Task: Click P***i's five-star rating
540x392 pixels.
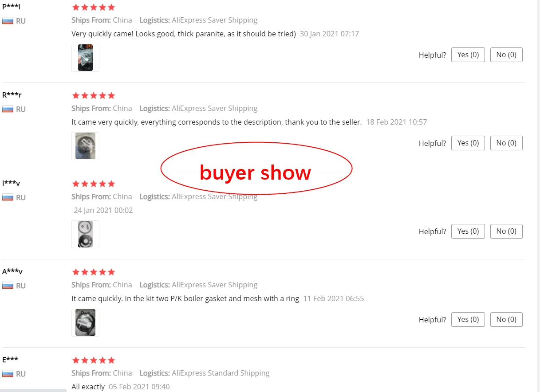Action: tap(93, 7)
